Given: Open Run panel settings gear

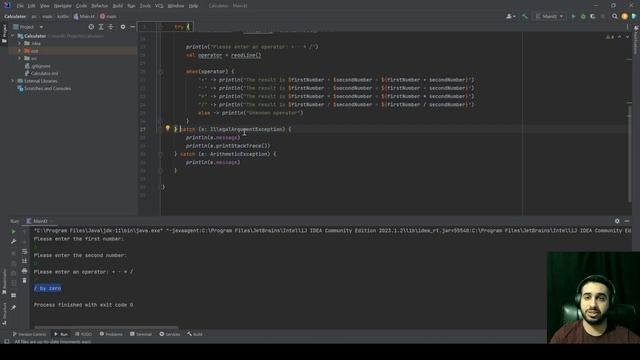Looking at the screenshot, I should coord(617,221).
